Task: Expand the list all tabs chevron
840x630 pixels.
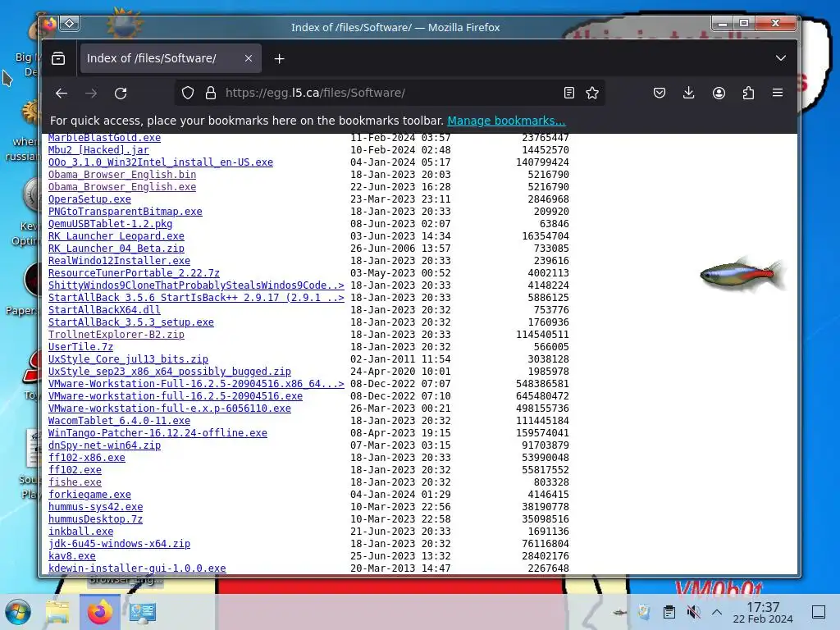Action: (x=781, y=58)
